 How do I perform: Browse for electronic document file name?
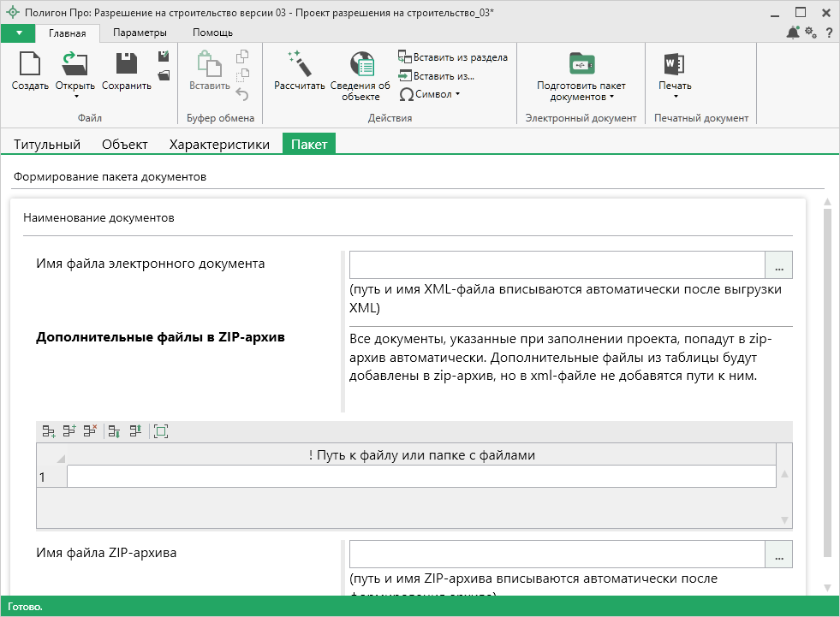pyautogui.click(x=778, y=265)
